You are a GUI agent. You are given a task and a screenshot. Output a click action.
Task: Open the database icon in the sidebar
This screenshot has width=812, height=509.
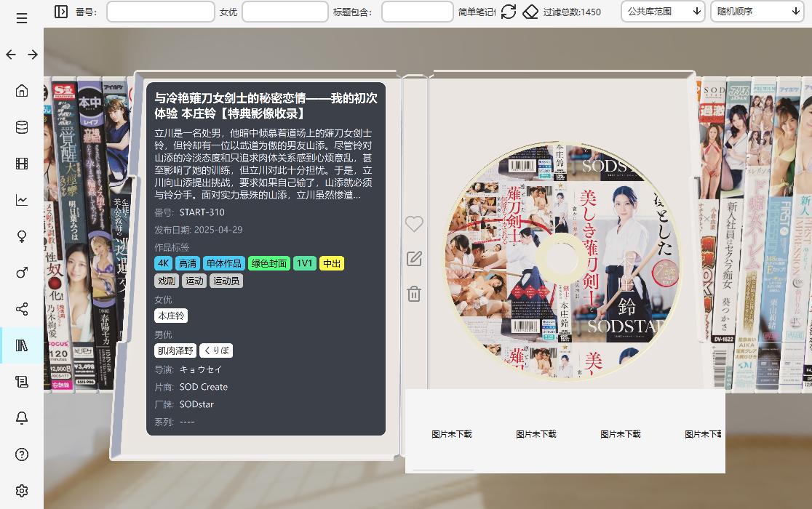[22, 127]
